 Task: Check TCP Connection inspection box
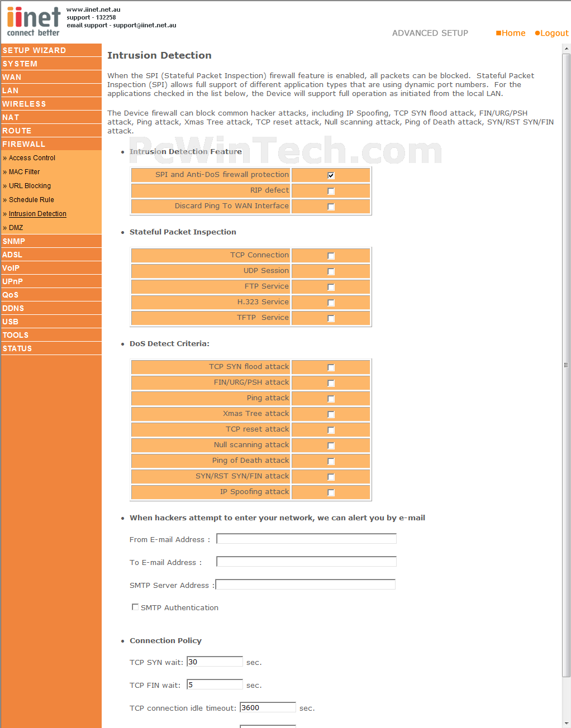[x=331, y=256]
